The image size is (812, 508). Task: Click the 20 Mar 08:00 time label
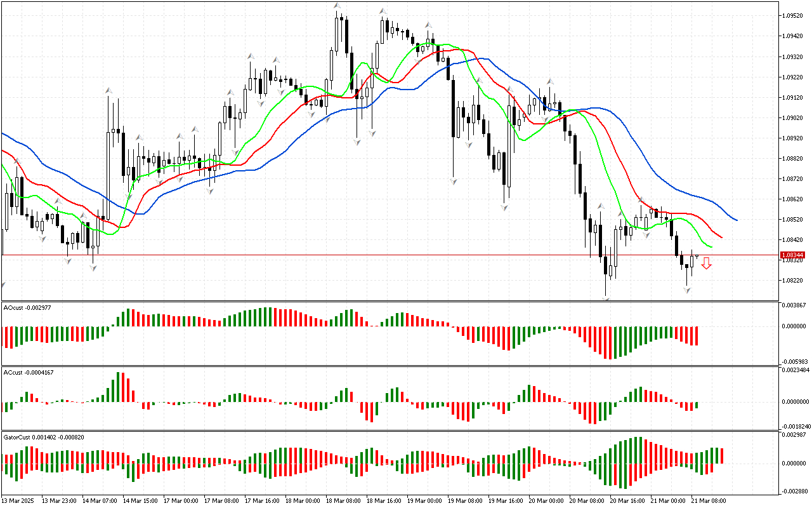coord(586,500)
